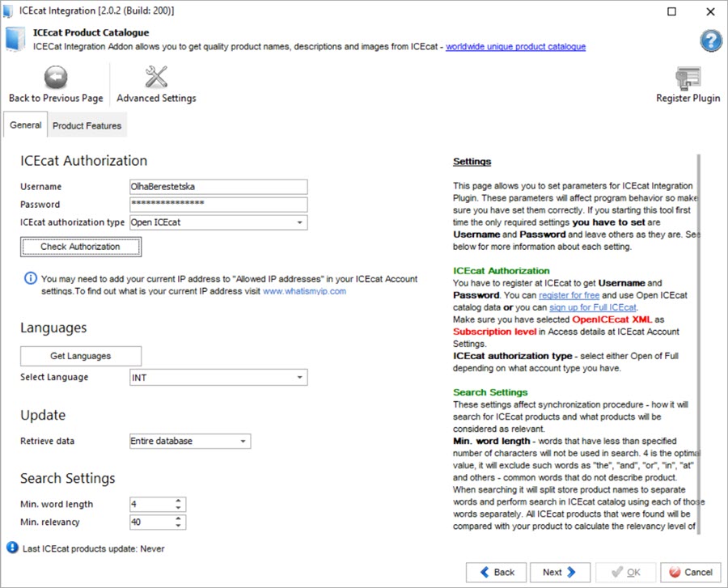This screenshot has width=728, height=588.
Task: Click the green Search Settings help heading
Action: click(x=490, y=392)
